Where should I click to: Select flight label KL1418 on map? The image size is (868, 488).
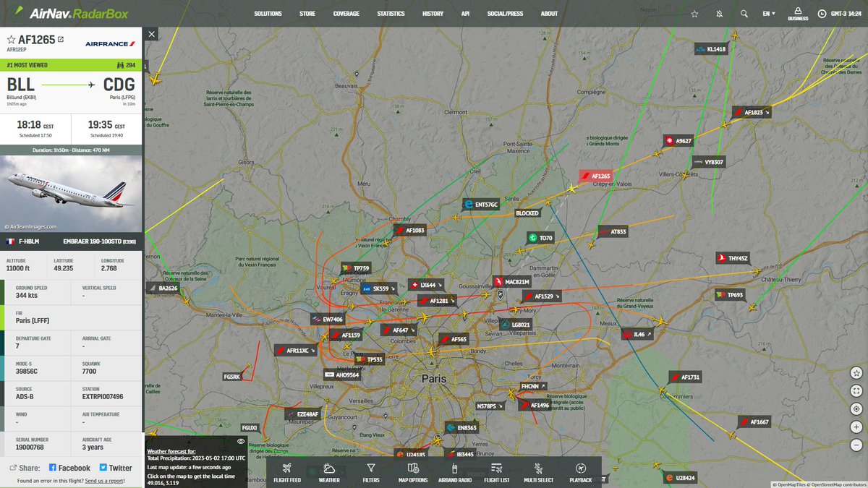click(x=711, y=49)
